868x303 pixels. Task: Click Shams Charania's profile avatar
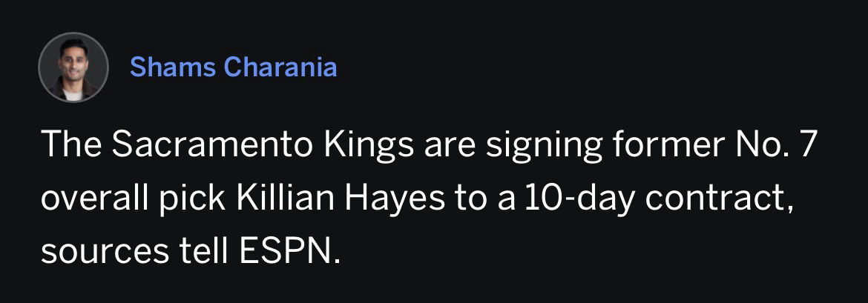(73, 67)
